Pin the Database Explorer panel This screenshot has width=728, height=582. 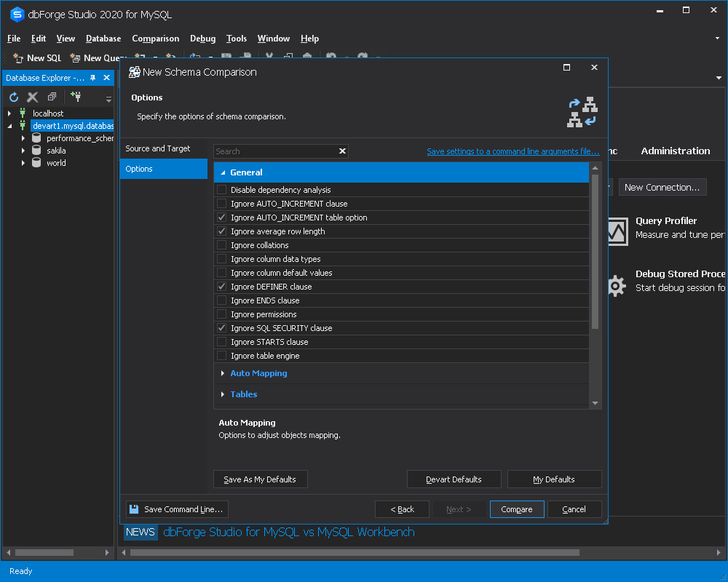[x=93, y=78]
